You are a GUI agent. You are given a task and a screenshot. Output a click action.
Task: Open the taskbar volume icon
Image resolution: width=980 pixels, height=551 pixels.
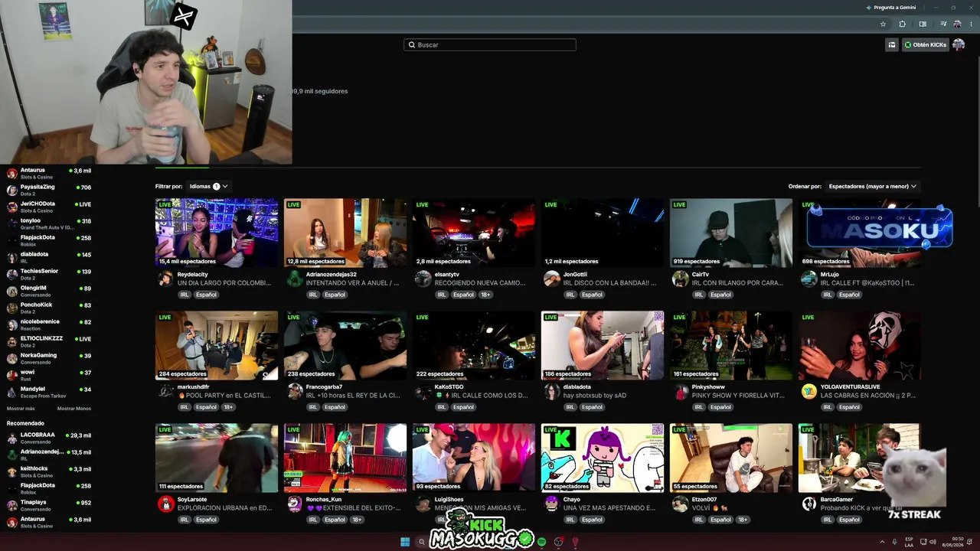933,542
